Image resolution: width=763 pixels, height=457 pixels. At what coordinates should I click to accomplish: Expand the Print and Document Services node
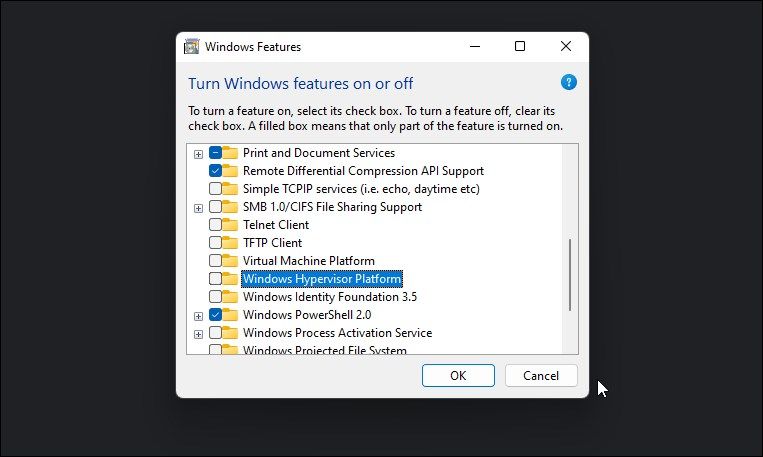pyautogui.click(x=198, y=154)
